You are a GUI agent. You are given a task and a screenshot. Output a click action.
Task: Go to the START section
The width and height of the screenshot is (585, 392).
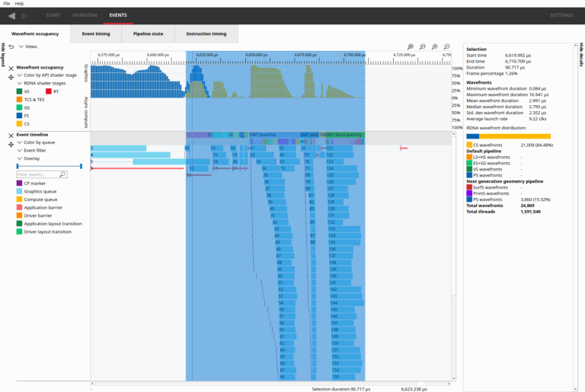(53, 15)
